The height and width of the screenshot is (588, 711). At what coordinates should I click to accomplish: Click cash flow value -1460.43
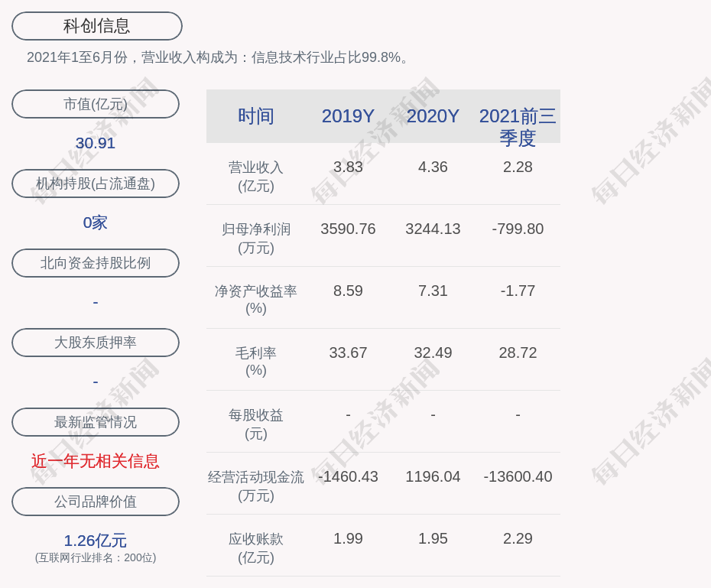pyautogui.click(x=348, y=476)
